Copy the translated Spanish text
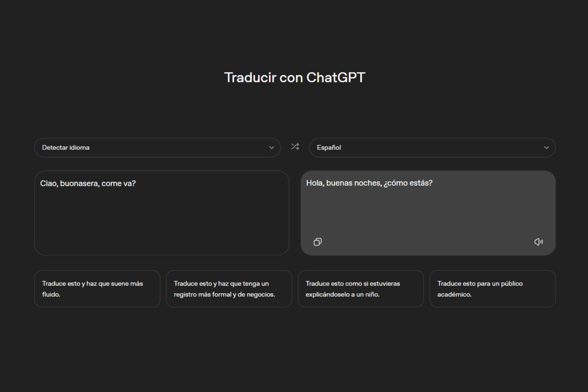This screenshot has width=588, height=392. pyautogui.click(x=318, y=242)
